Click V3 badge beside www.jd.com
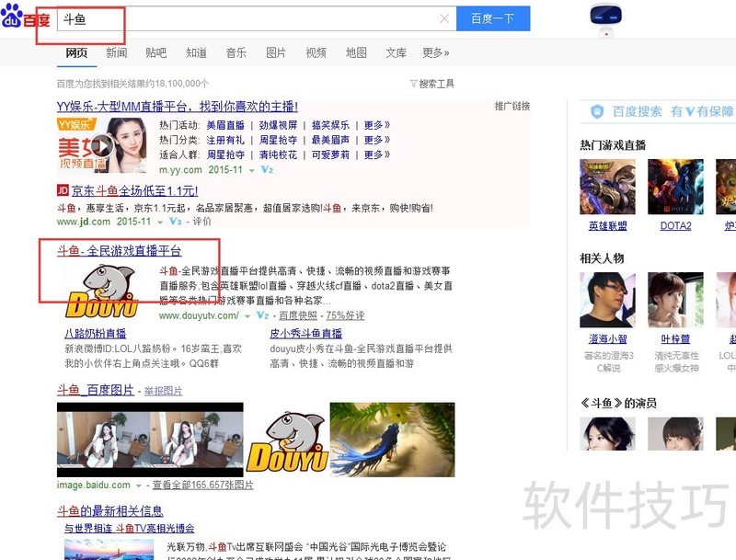The height and width of the screenshot is (560, 736). 175,221
